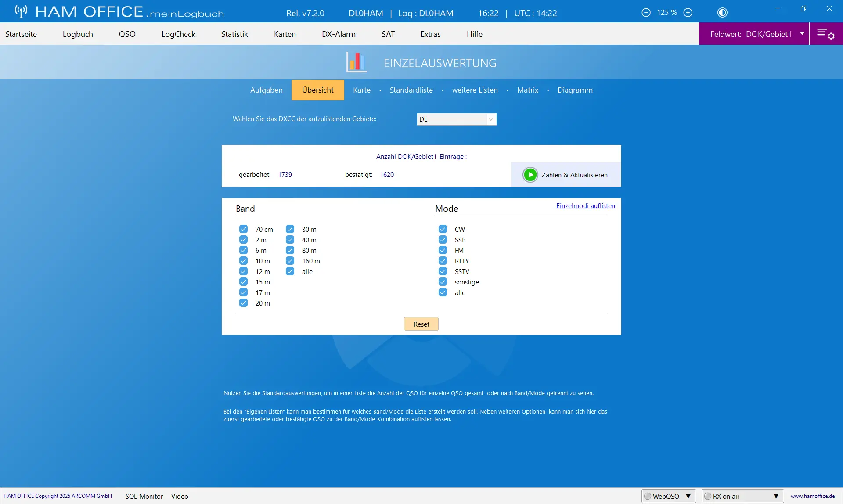Expand the Feldwert DOK/Gebiet1 dropdown arrow
This screenshot has height=504, width=843.
[x=802, y=34]
